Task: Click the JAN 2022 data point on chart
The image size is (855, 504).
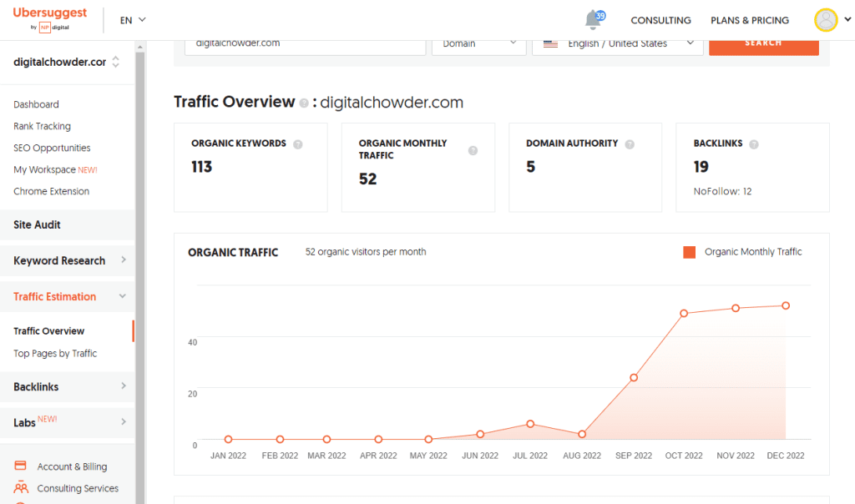Action: coord(229,439)
